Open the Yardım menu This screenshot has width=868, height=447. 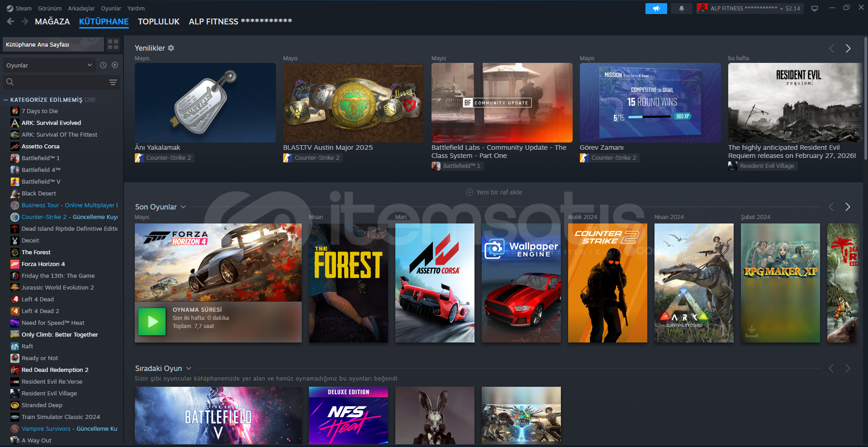(x=136, y=8)
